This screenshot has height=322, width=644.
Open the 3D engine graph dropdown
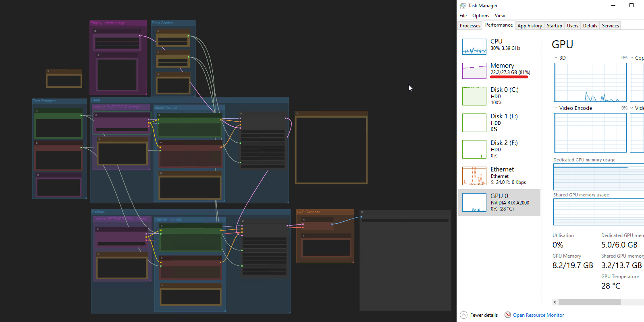[556, 58]
